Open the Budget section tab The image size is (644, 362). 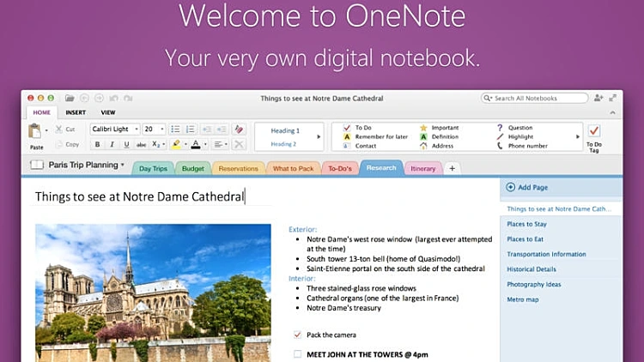193,168
